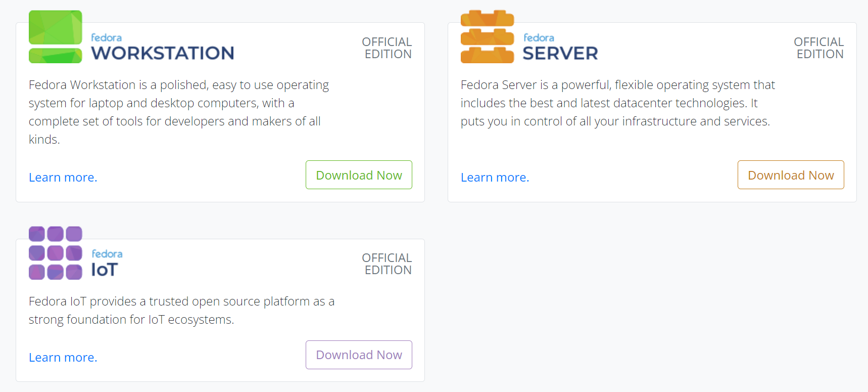Screen dimensions: 868x392
Task: Download Fedora IoT with Download Now
Action: pos(359,355)
